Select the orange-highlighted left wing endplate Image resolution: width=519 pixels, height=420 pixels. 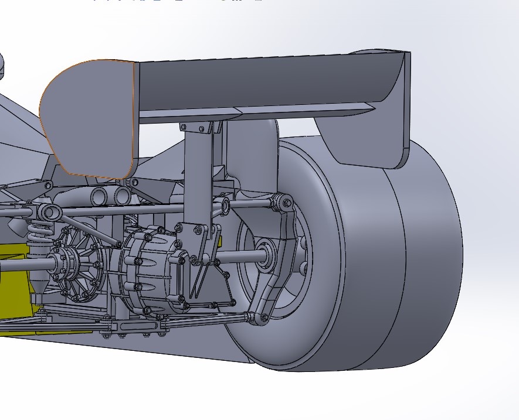[88, 117]
